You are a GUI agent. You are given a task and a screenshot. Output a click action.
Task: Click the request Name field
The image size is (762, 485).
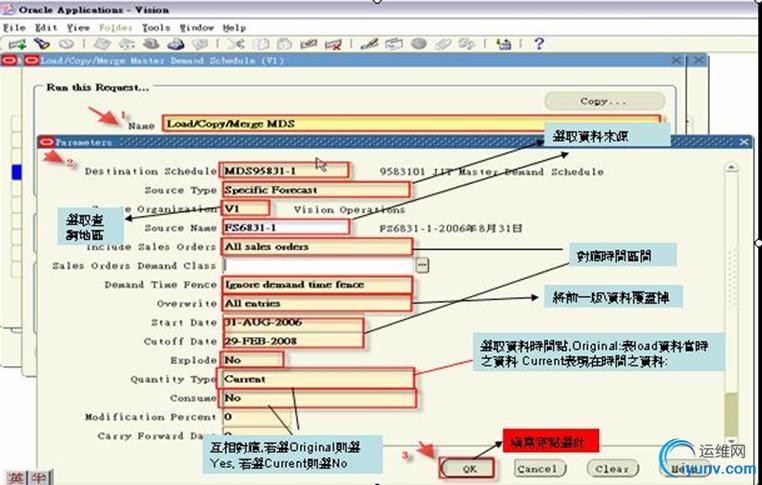(x=412, y=123)
